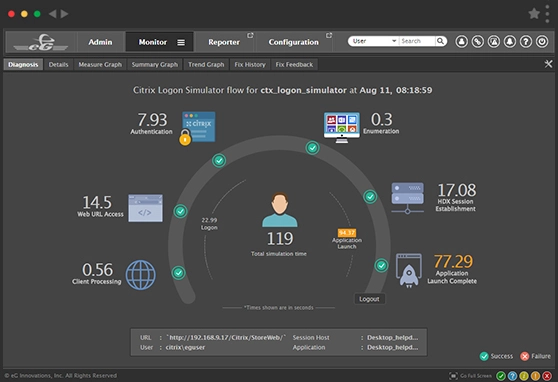Open the alarm monitor warning icon
The image size is (558, 382).
pyautogui.click(x=494, y=42)
